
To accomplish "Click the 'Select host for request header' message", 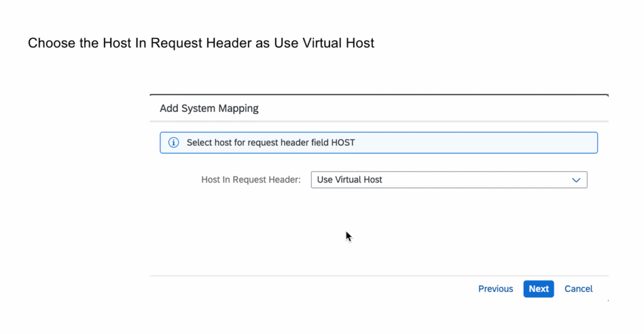I will pyautogui.click(x=270, y=143).
